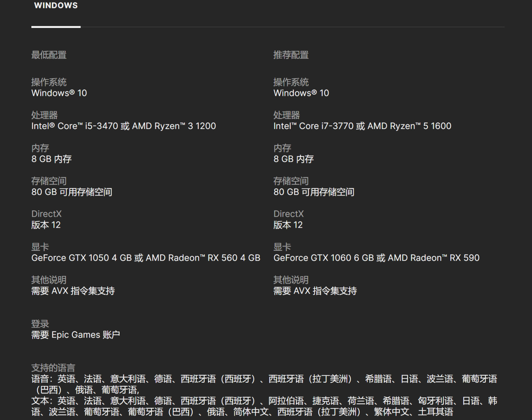Click 需要 AVX 指令集支持 in the minimum column

(x=73, y=291)
